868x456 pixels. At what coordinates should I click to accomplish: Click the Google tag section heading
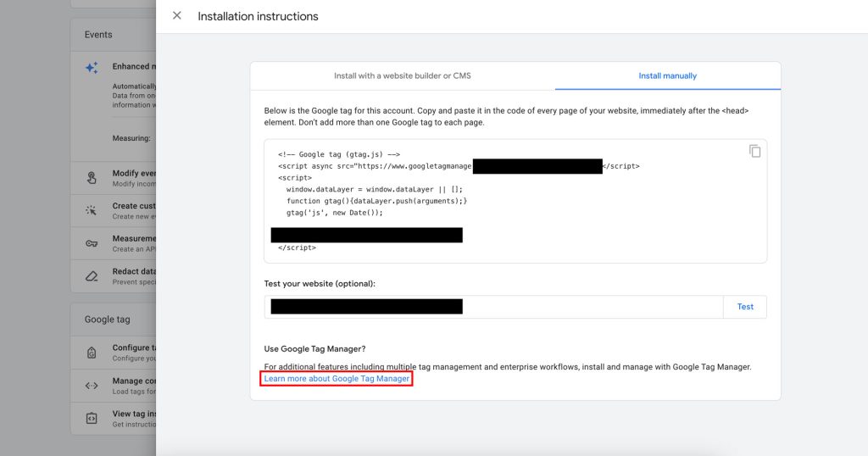pos(108,320)
